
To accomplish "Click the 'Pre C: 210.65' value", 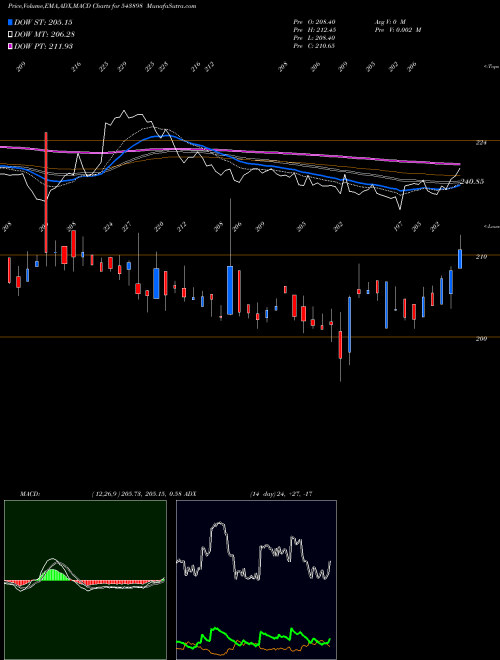I will [314, 46].
